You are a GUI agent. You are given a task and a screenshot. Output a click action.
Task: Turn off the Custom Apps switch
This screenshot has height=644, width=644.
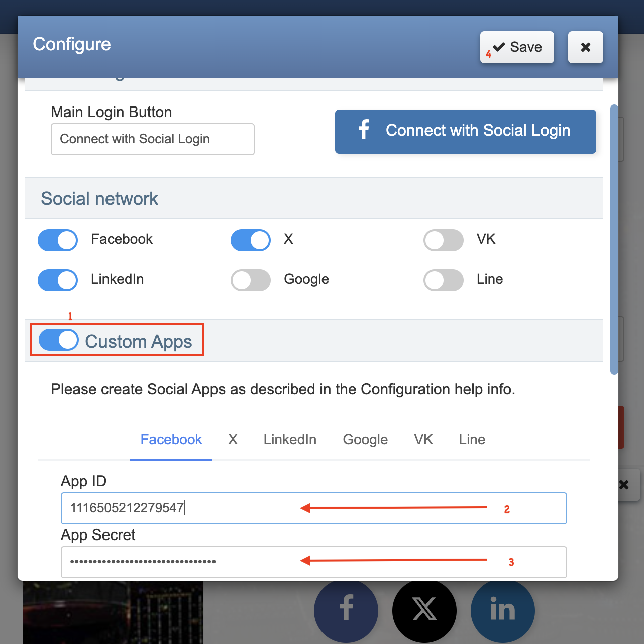click(59, 340)
